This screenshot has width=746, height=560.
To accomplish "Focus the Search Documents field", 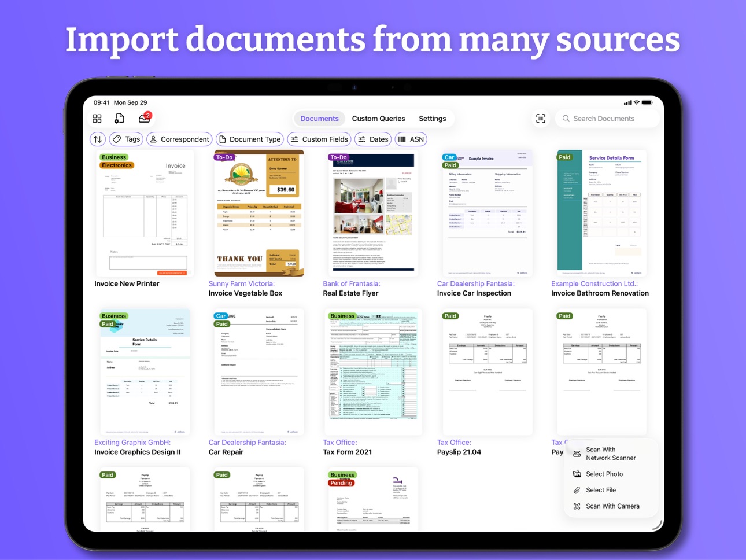I will click(x=607, y=119).
